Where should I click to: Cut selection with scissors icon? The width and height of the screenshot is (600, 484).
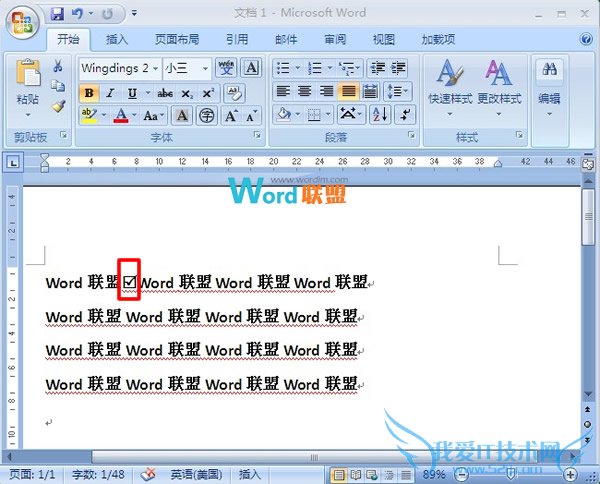[58, 66]
